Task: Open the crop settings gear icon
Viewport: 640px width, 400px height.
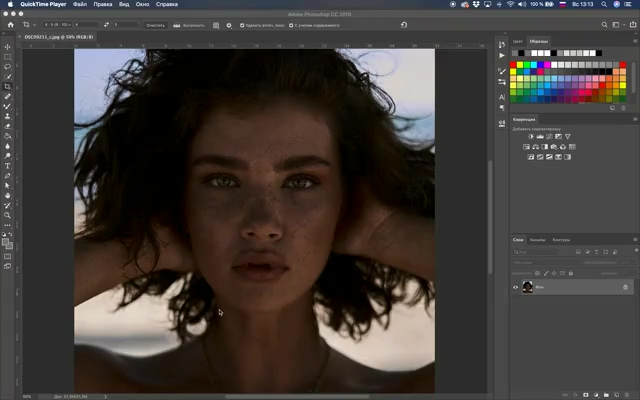Action: (x=229, y=24)
